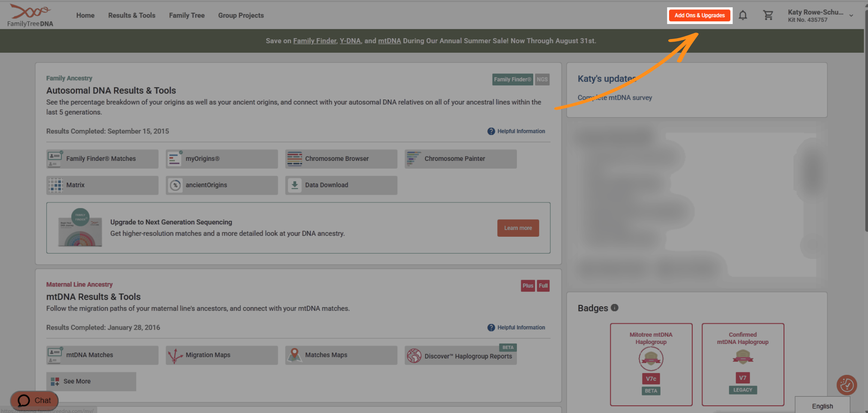Viewport: 868px width, 413px height.
Task: Click the Badges info icon
Action: tap(614, 307)
